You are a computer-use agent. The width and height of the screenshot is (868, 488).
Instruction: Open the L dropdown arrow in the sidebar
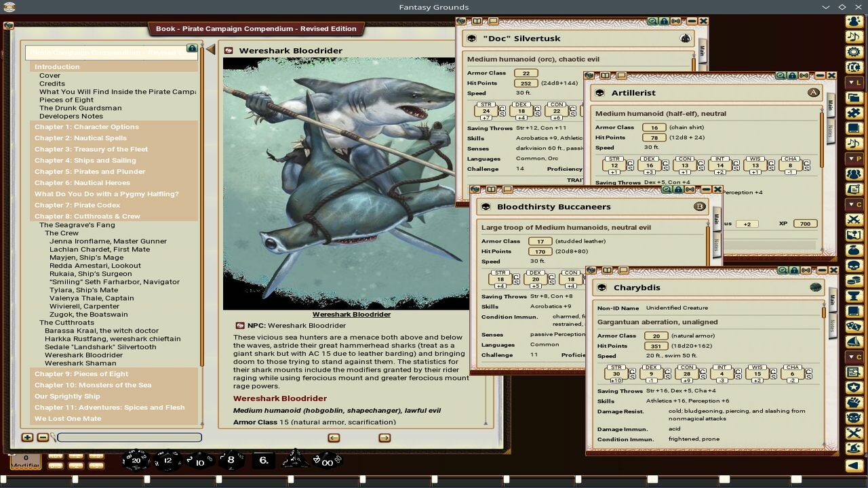[850, 81]
